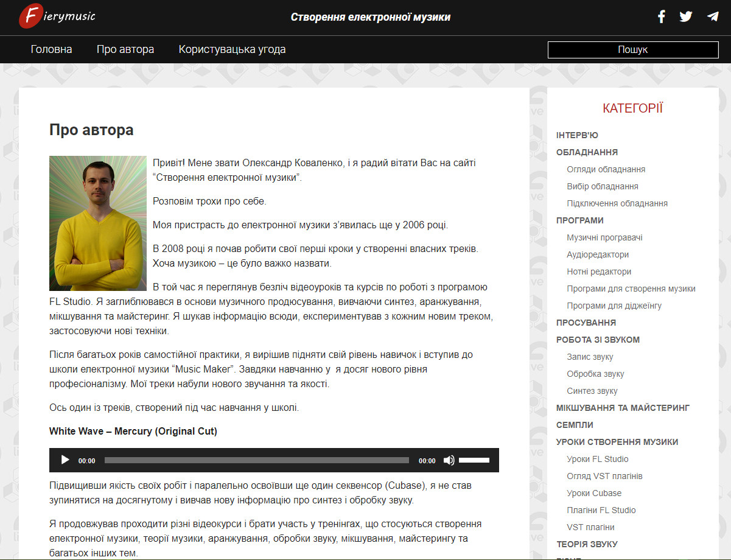
Task: Click the Пошук search field
Action: click(x=633, y=50)
